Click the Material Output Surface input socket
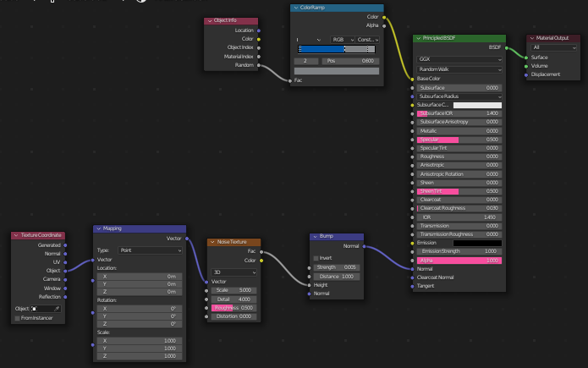588x368 pixels. (526, 58)
